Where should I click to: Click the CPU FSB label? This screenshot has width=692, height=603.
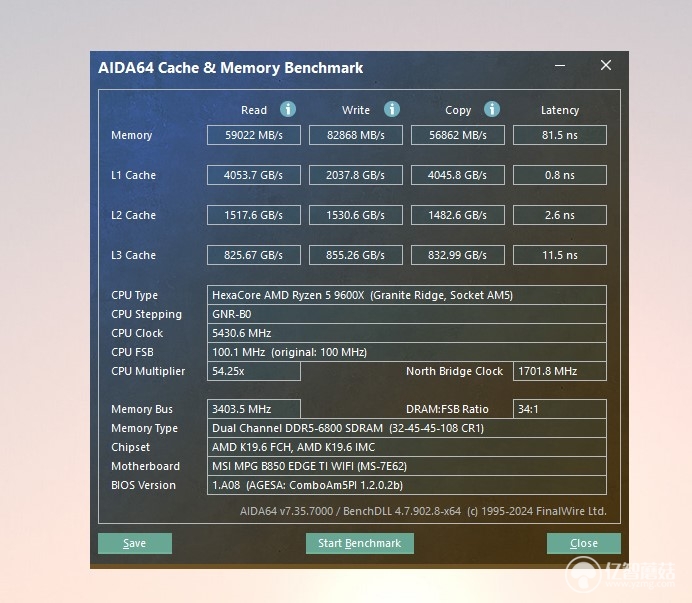click(132, 352)
